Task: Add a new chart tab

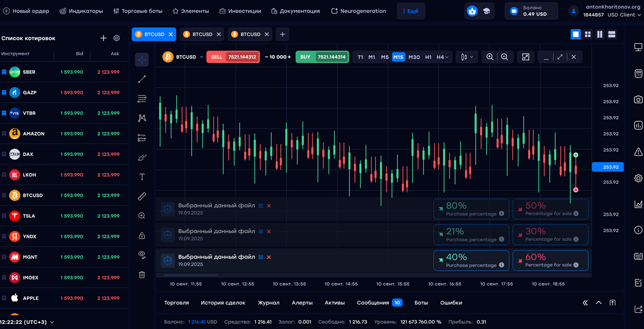Action: (x=283, y=34)
